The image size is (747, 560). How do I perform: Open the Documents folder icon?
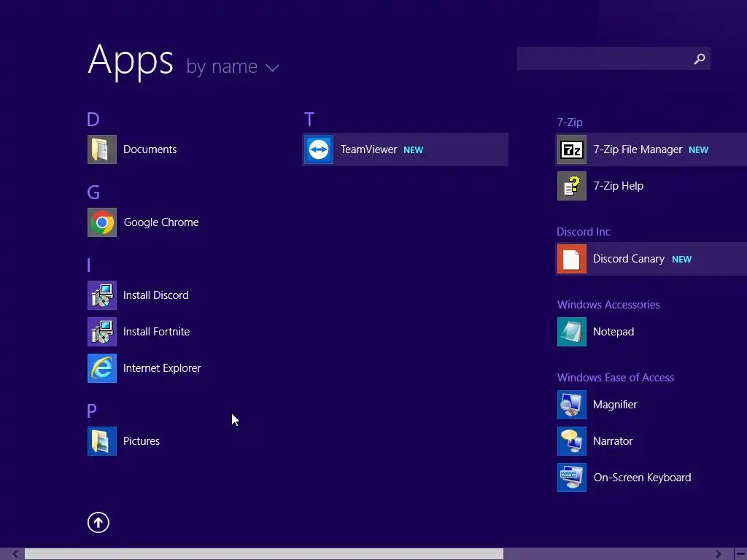102,149
